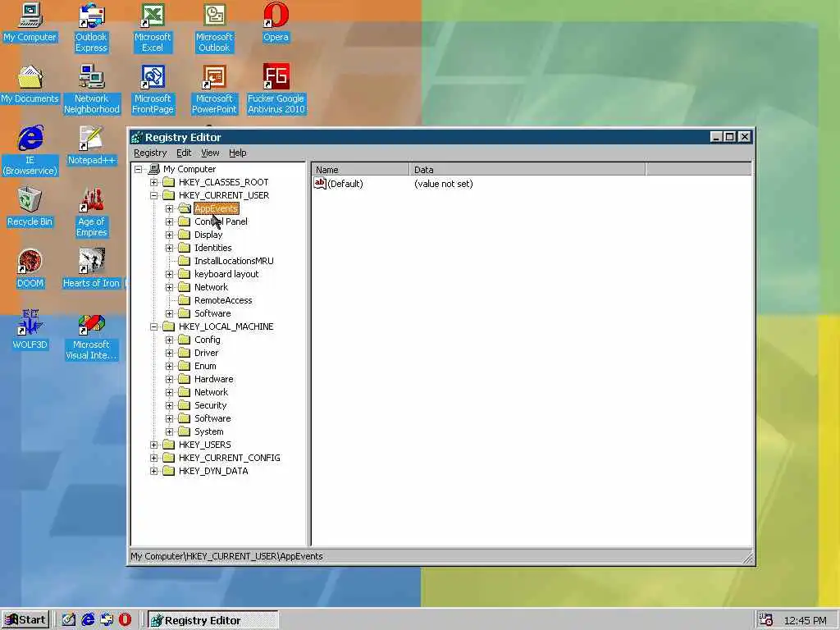Click the (Default) string value icon
840x630 pixels.
(x=320, y=184)
